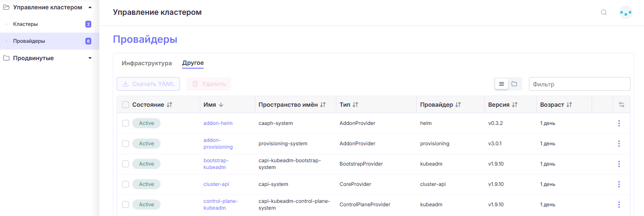Check the cluster-api row checkbox
Image resolution: width=644 pixels, height=216 pixels.
pyautogui.click(x=126, y=184)
